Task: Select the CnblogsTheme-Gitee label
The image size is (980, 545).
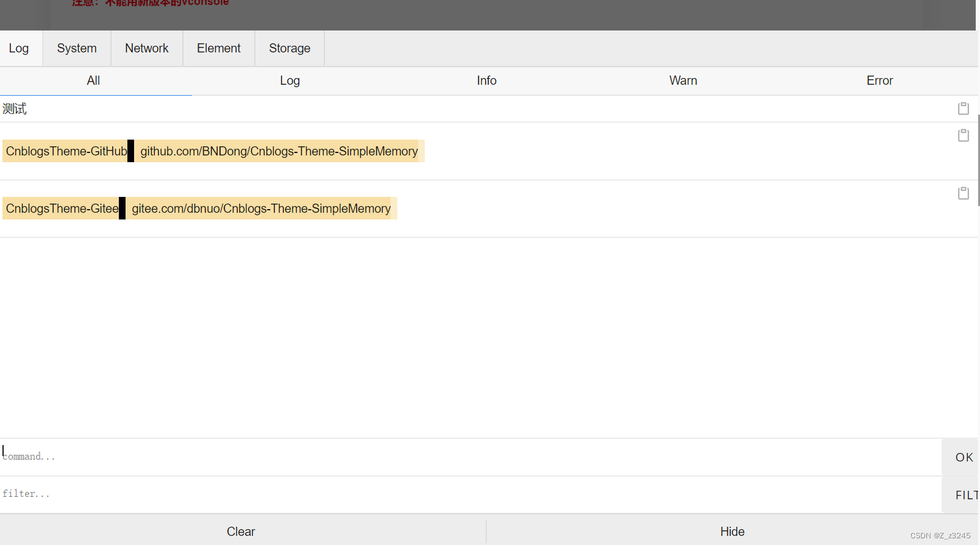Action: (x=62, y=208)
